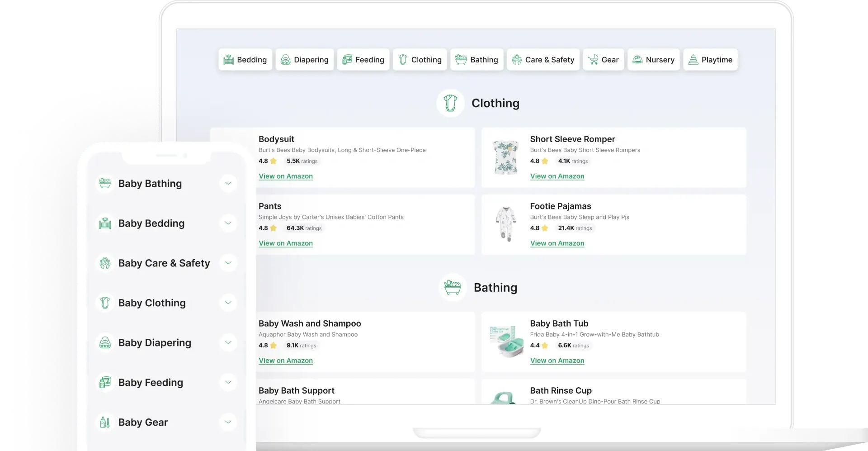
Task: Click the Baby Bath Tub product thumbnail
Action: (x=506, y=342)
